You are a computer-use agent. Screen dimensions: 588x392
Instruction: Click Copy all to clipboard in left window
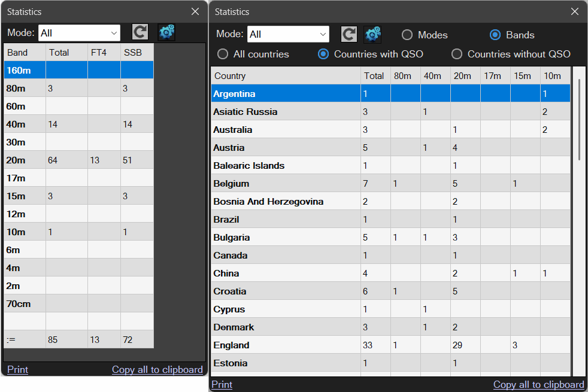(x=157, y=369)
